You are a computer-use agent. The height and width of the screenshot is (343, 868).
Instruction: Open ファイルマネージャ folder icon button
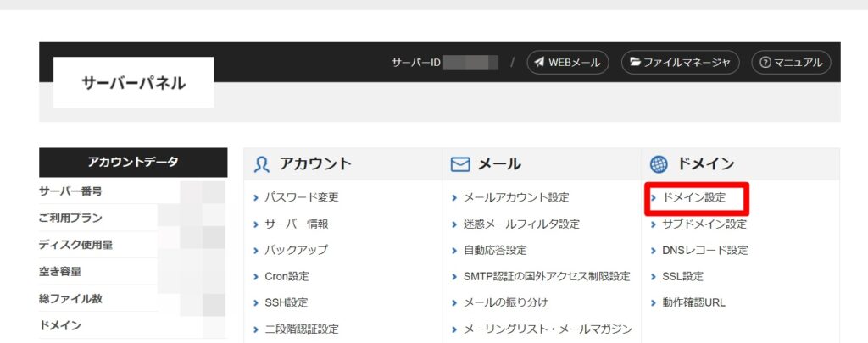634,63
